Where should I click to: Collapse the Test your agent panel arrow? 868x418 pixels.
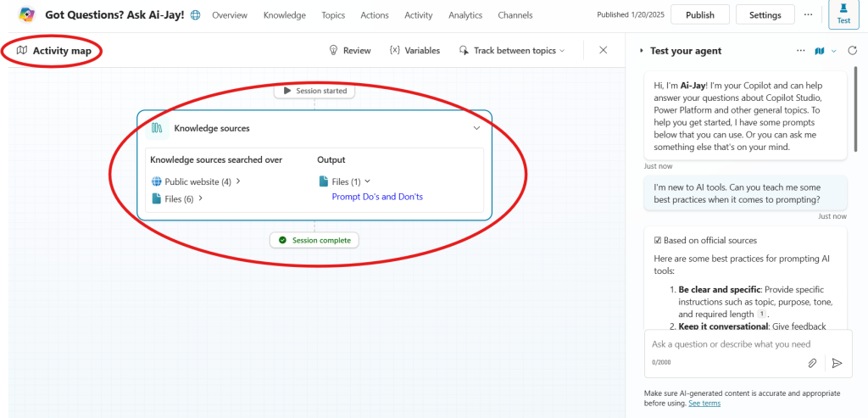click(641, 51)
